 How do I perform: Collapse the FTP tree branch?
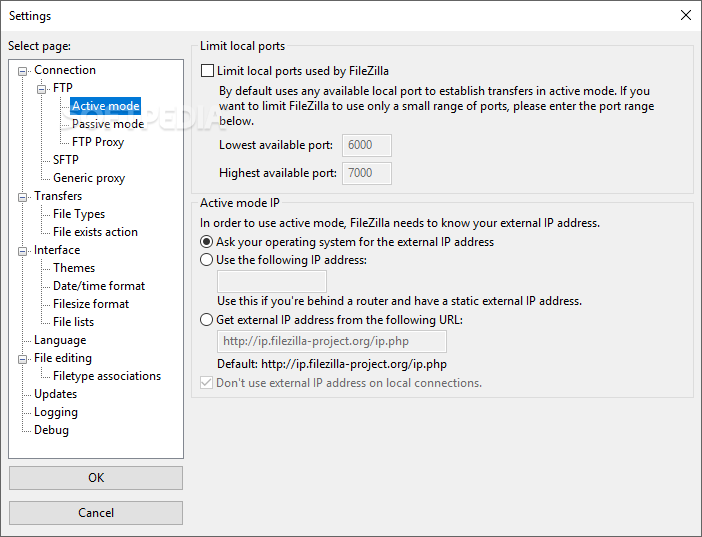(43, 88)
